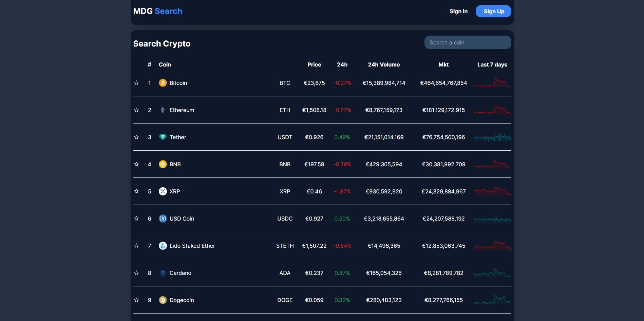Open the USD Coin name link
This screenshot has height=321, width=644.
[182, 219]
